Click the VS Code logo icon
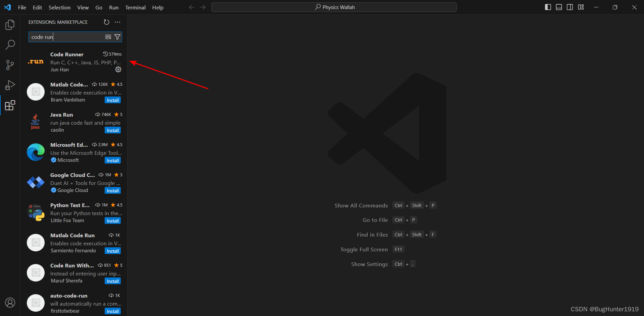Image resolution: width=644 pixels, height=316 pixels. click(x=7, y=7)
